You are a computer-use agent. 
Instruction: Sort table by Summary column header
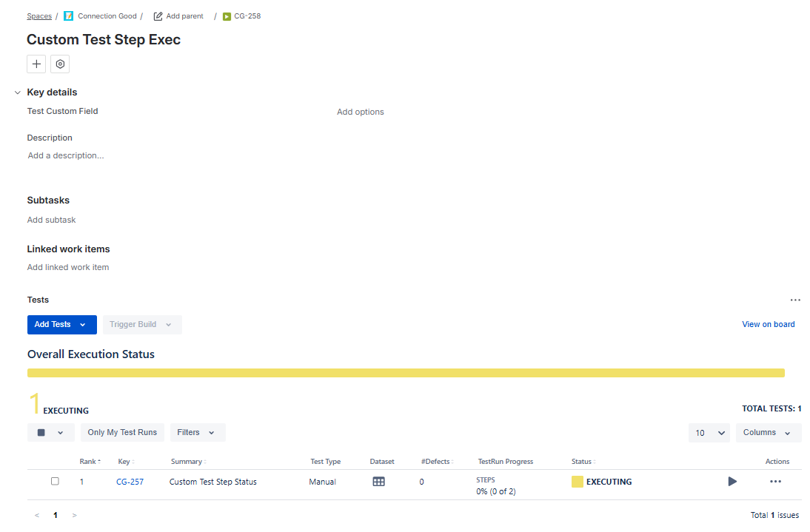click(188, 462)
